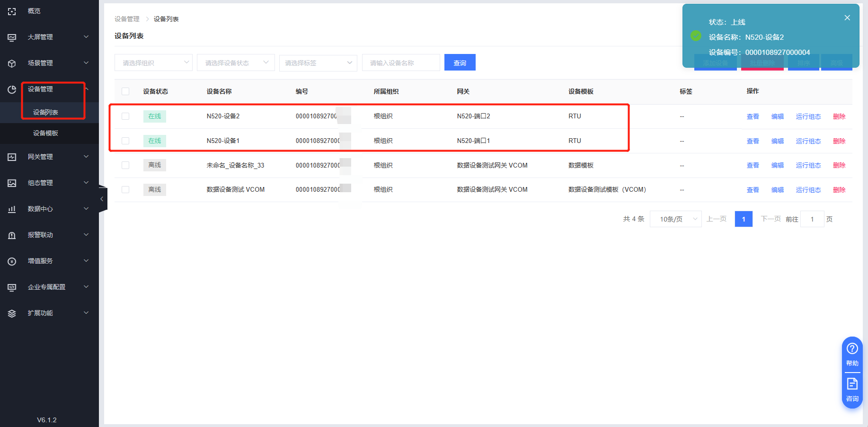Open the 请选择设备状态 dropdown
The width and height of the screenshot is (868, 427).
[x=236, y=62]
